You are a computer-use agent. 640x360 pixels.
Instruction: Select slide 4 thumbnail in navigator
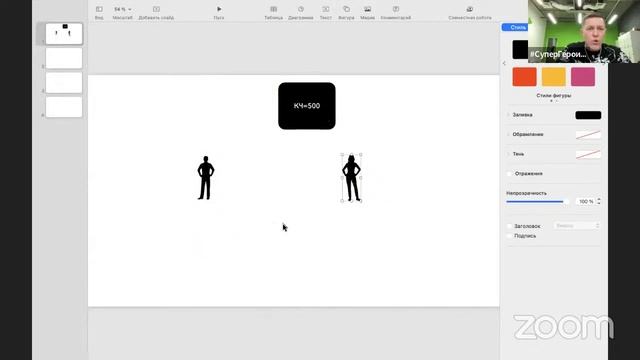(x=64, y=107)
